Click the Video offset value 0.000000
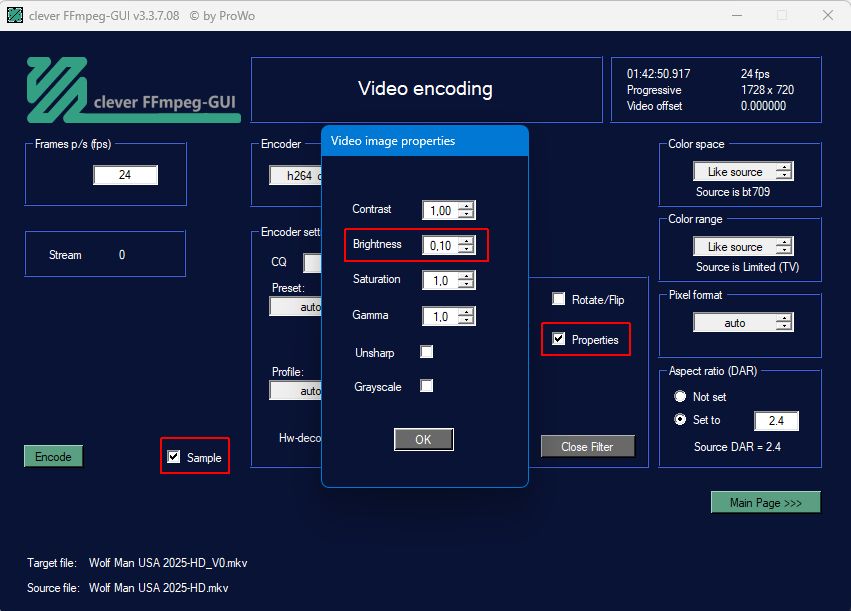 (x=763, y=106)
